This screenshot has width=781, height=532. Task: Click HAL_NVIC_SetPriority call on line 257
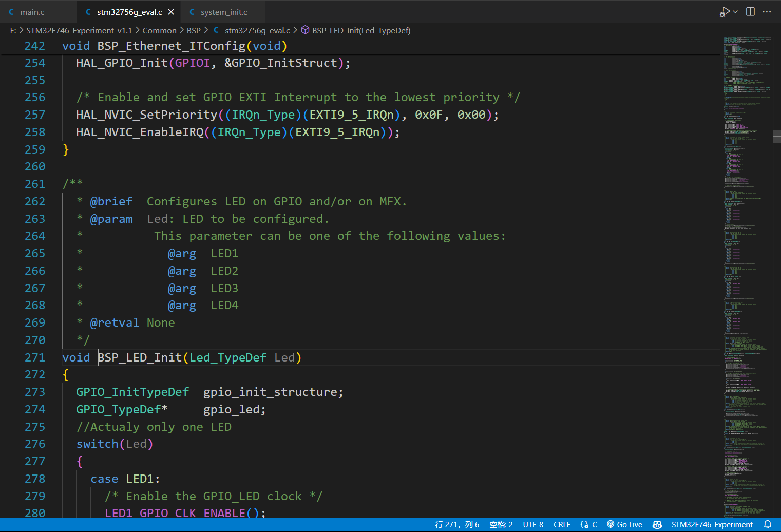pos(147,115)
